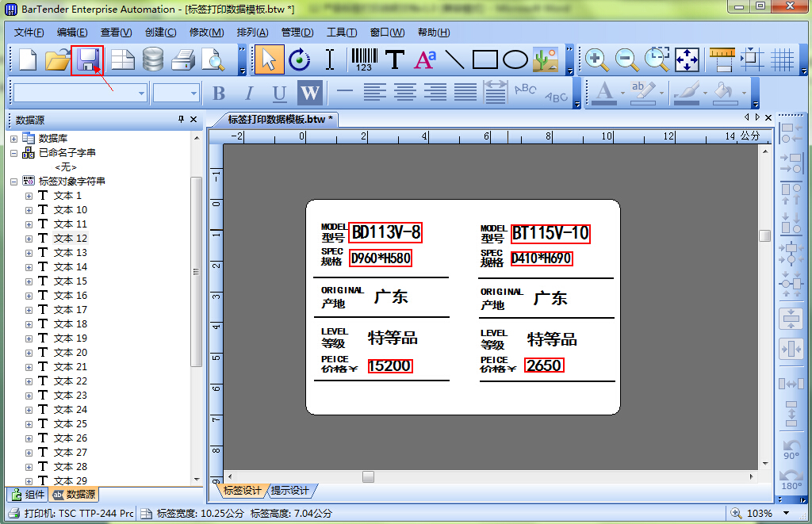This screenshot has height=524, width=812.
Task: Collapse the 标签对象字符串 tree node
Action: pyautogui.click(x=13, y=182)
